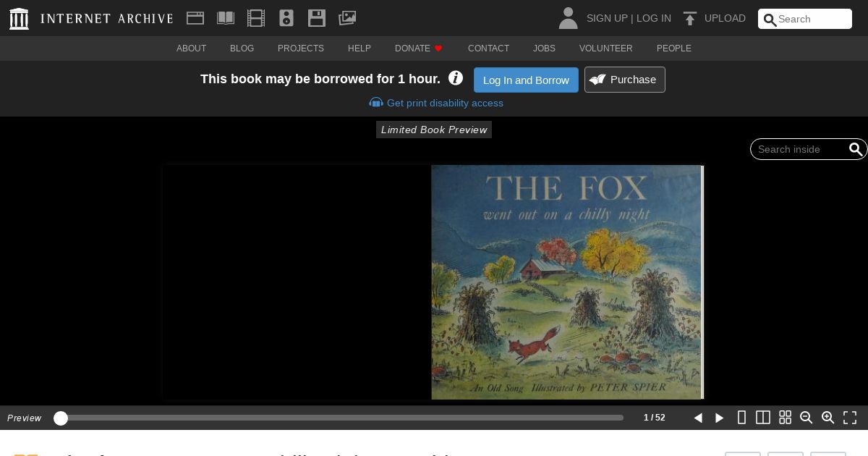Image resolution: width=868 pixels, height=456 pixels.
Task: Open the DONATE menu item
Action: (412, 48)
